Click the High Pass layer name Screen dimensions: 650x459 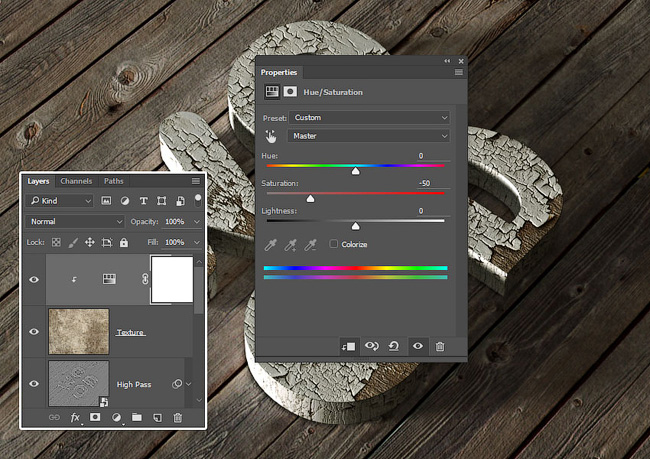pyautogui.click(x=134, y=385)
